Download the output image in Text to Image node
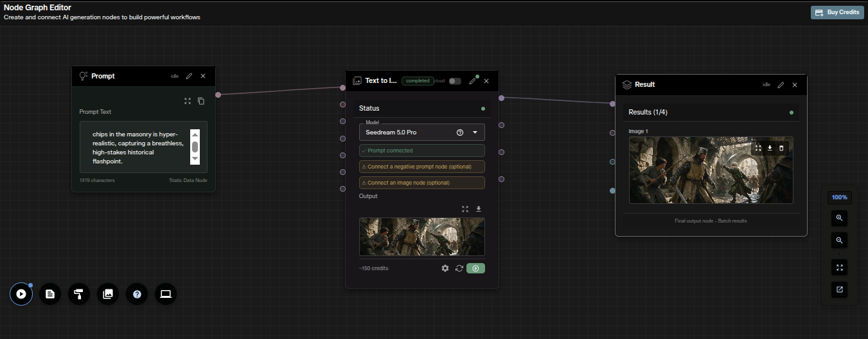The height and width of the screenshot is (339, 868). coord(479,209)
